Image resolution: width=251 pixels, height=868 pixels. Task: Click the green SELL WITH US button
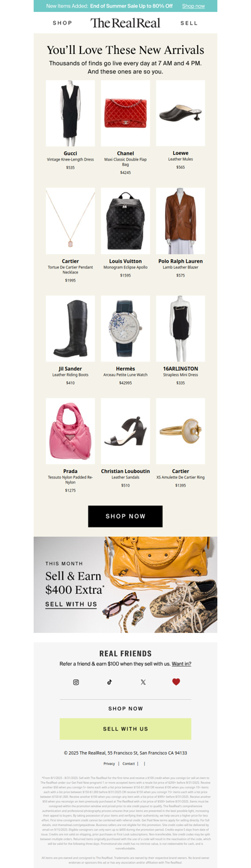(x=125, y=729)
